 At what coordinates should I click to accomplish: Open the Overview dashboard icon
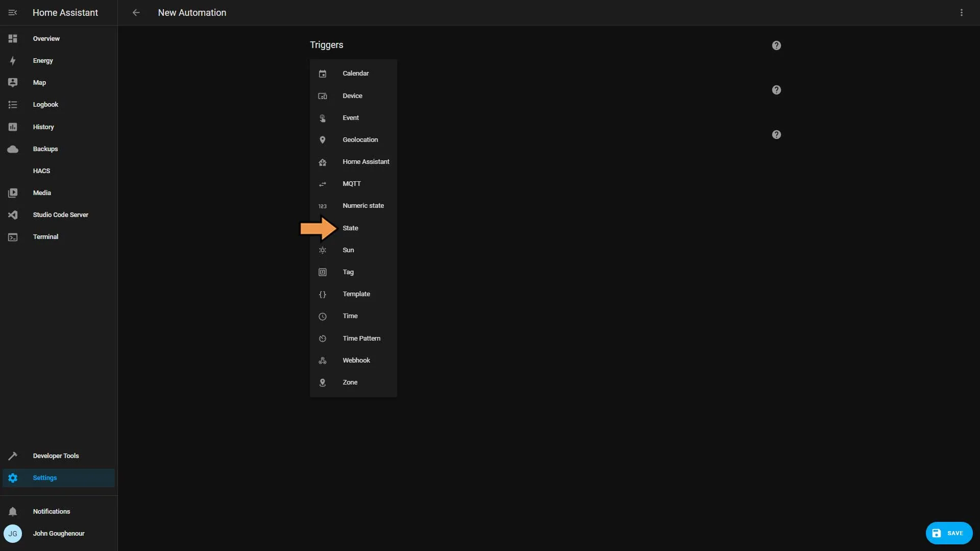coord(13,39)
